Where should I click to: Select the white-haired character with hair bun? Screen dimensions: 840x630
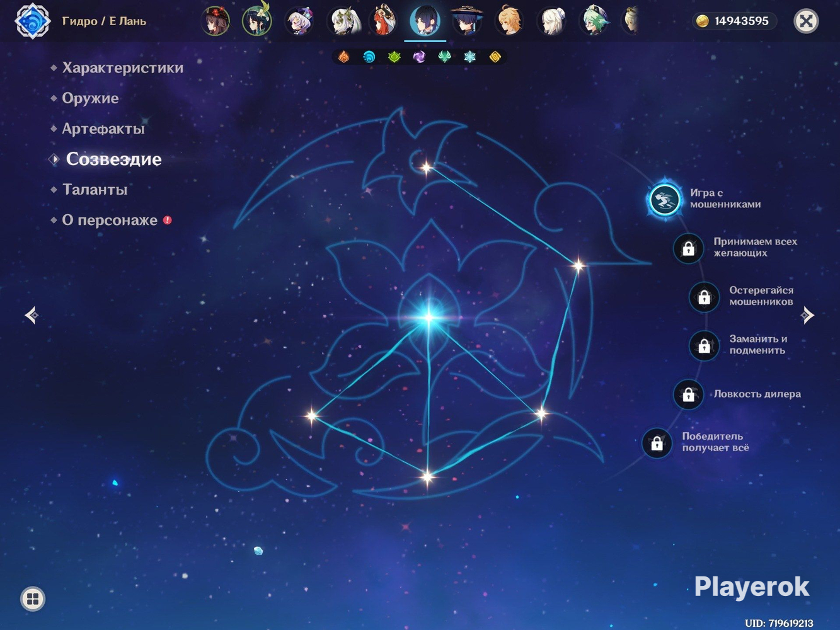pos(551,21)
